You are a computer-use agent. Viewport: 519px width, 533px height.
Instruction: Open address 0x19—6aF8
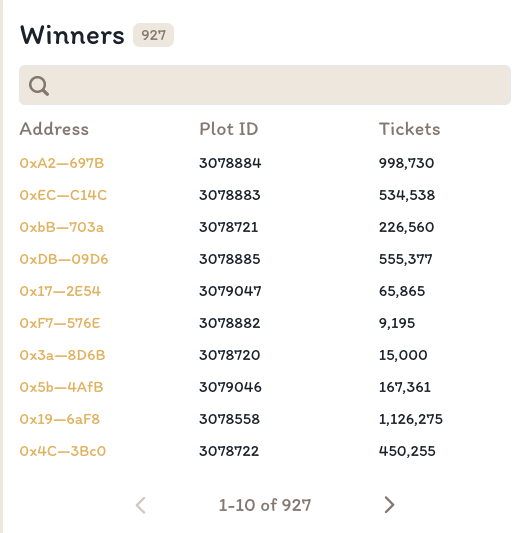[x=60, y=419]
